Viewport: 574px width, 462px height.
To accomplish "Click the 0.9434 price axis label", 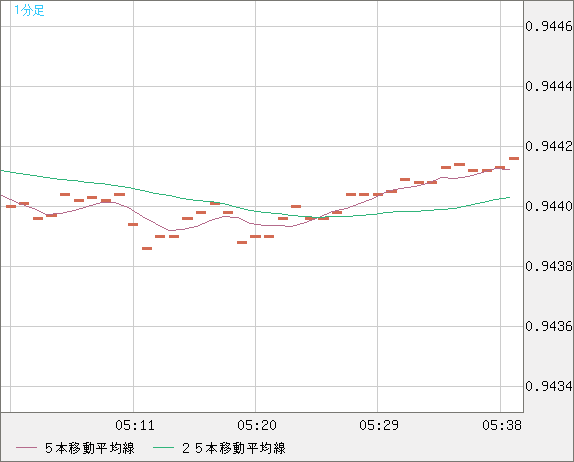I will pyautogui.click(x=549, y=386).
